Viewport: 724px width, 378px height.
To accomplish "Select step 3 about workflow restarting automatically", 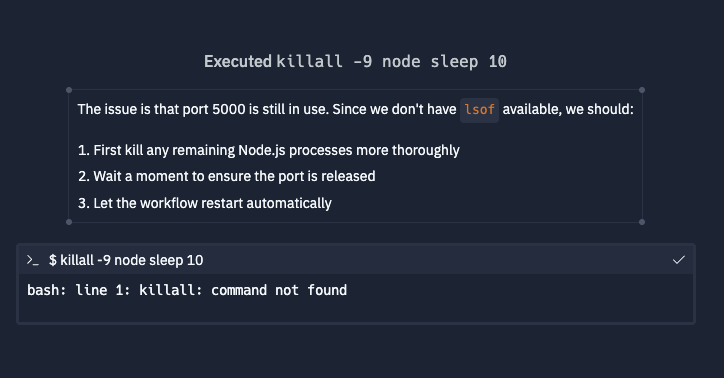I will point(205,203).
